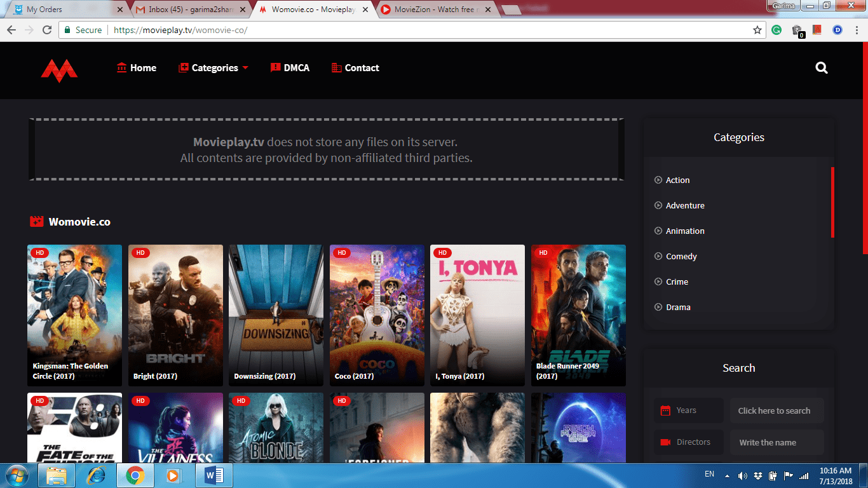Open File Explorer from the taskbar
This screenshot has height=488, width=868.
(56, 475)
